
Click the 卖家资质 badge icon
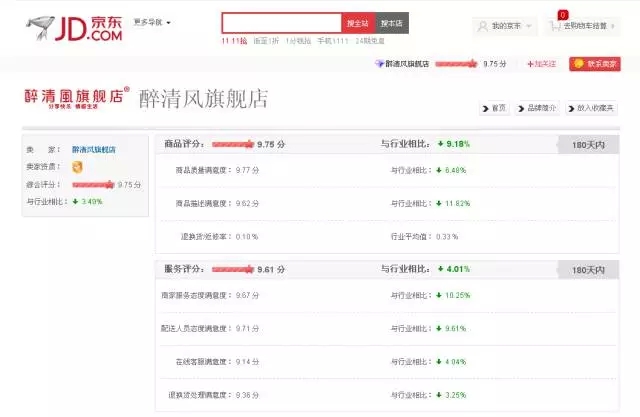[77, 167]
